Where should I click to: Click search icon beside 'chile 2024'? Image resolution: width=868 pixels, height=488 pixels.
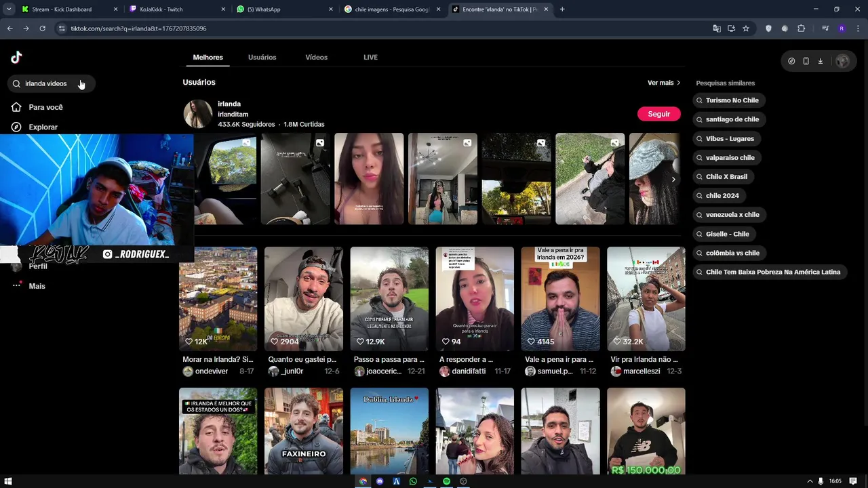tap(699, 196)
